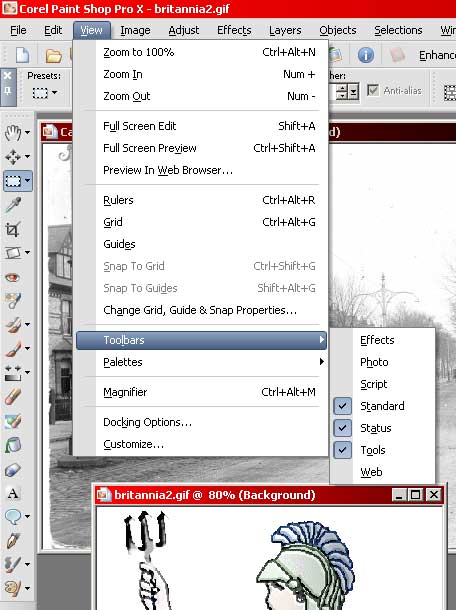Click the Enhance Photo button

coord(437,56)
